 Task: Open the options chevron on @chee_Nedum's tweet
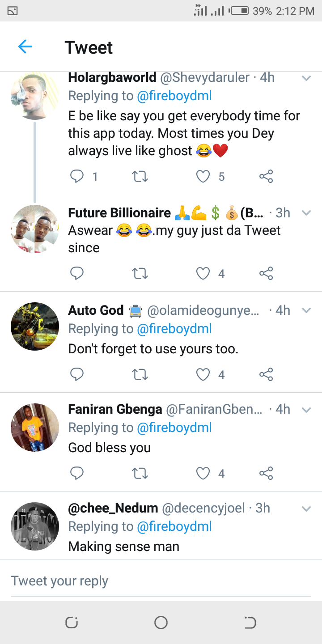click(x=306, y=508)
